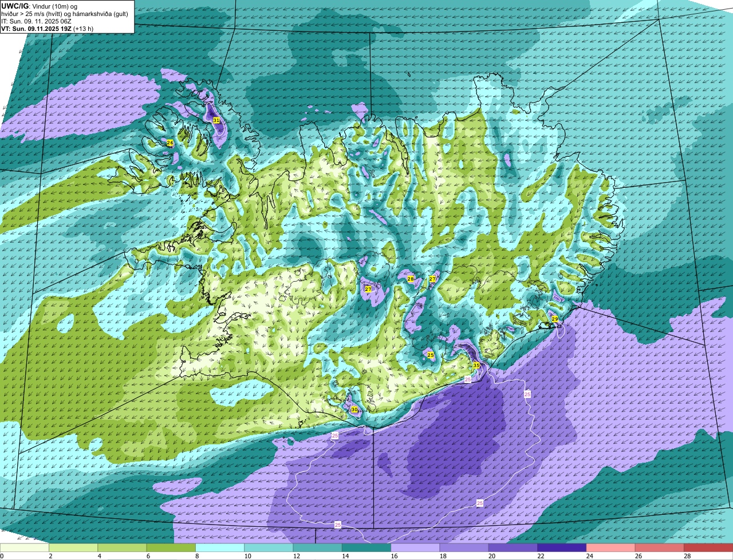Click the 'VT: Sun. 09.11.2025 19Z (+13 h)' line
This screenshot has width=733, height=560.
(47, 29)
